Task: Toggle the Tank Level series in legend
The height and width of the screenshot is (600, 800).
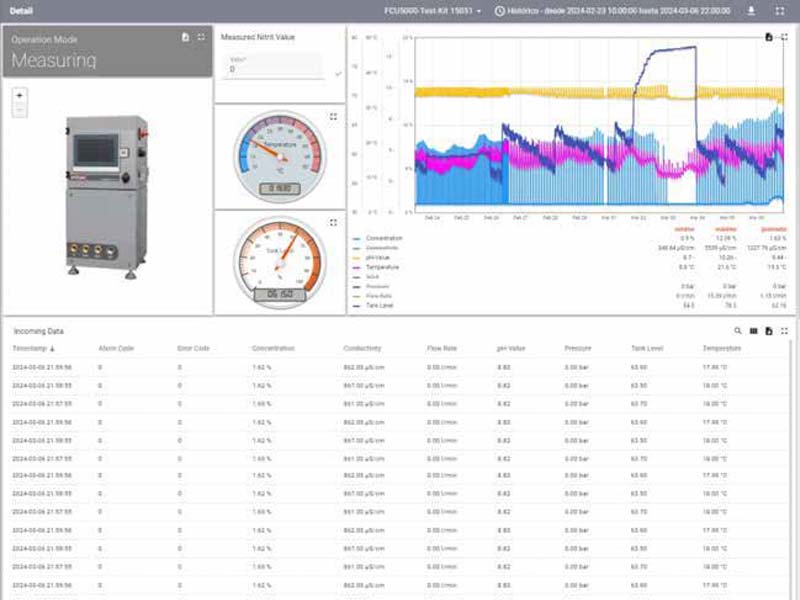Action: point(379,305)
